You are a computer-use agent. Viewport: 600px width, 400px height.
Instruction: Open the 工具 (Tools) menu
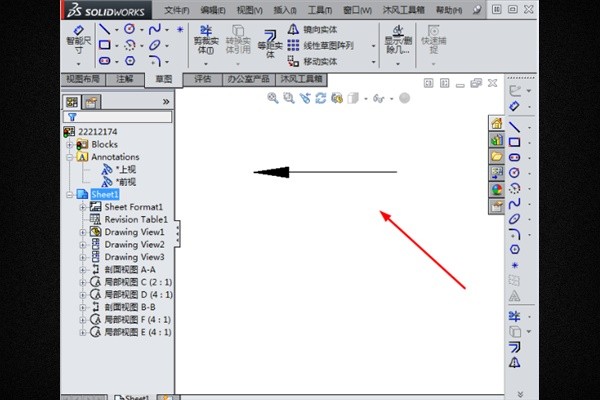pos(320,10)
